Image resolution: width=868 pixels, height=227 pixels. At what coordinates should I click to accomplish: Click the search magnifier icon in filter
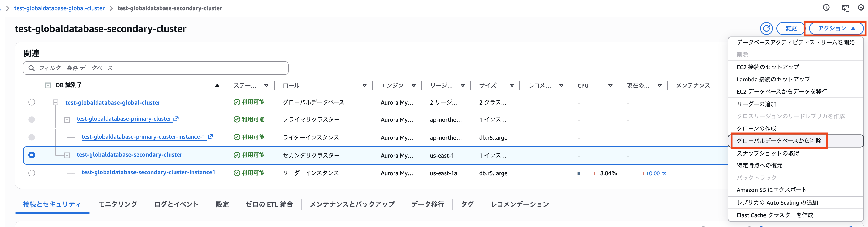click(32, 68)
